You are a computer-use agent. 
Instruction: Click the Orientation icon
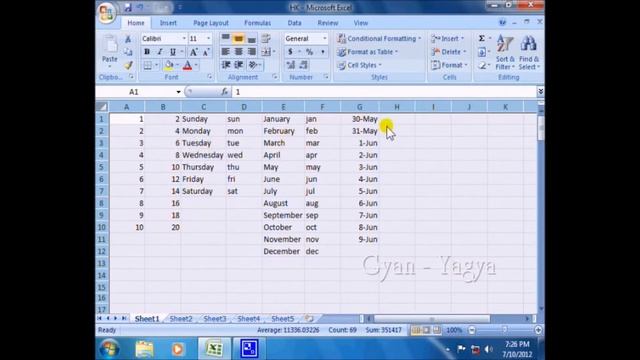click(x=253, y=65)
